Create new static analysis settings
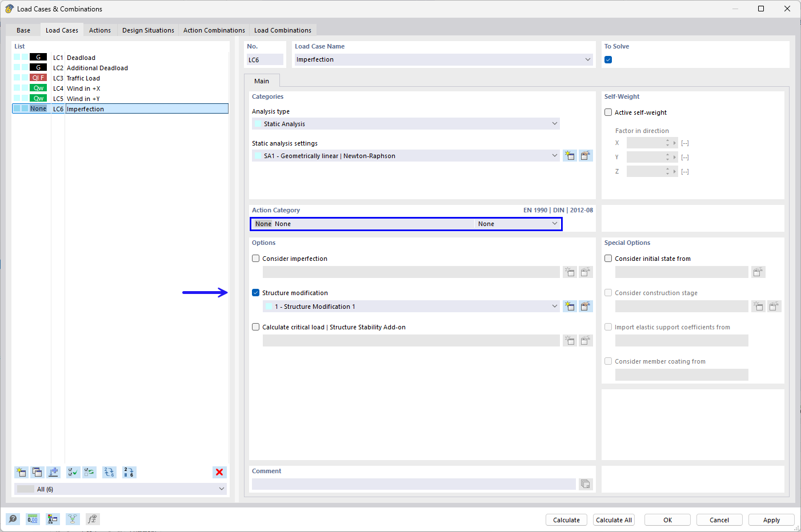The height and width of the screenshot is (532, 801). pos(570,156)
